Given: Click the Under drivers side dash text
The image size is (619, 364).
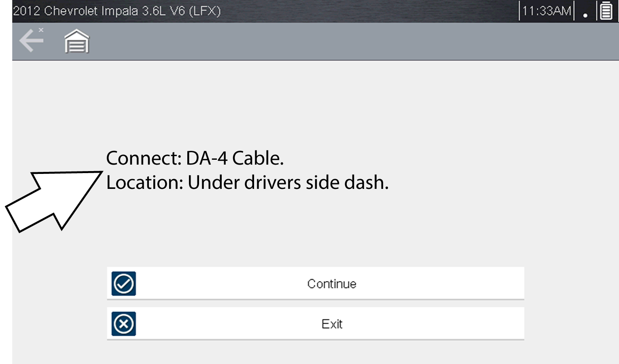Looking at the screenshot, I should pos(288,183).
